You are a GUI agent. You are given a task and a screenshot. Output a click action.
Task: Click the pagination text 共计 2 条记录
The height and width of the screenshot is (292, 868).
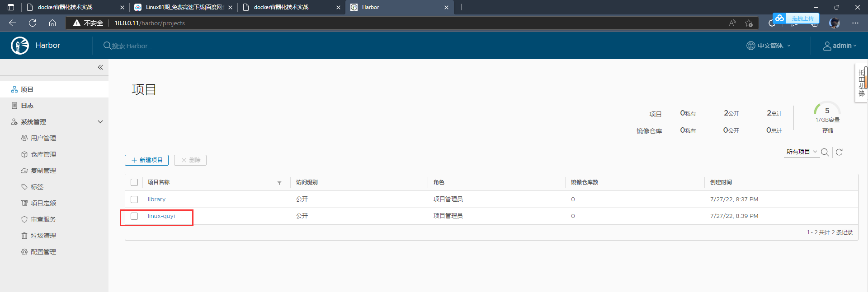click(x=835, y=232)
